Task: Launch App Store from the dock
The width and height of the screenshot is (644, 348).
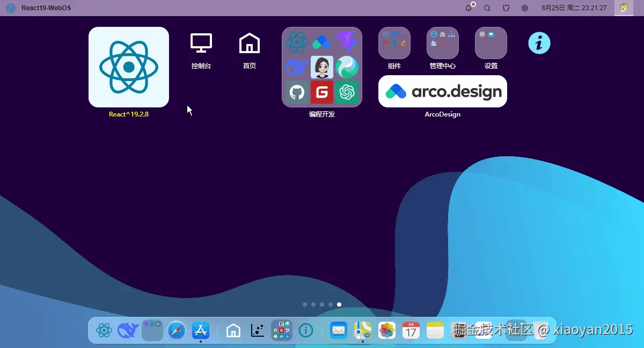Action: click(x=201, y=330)
